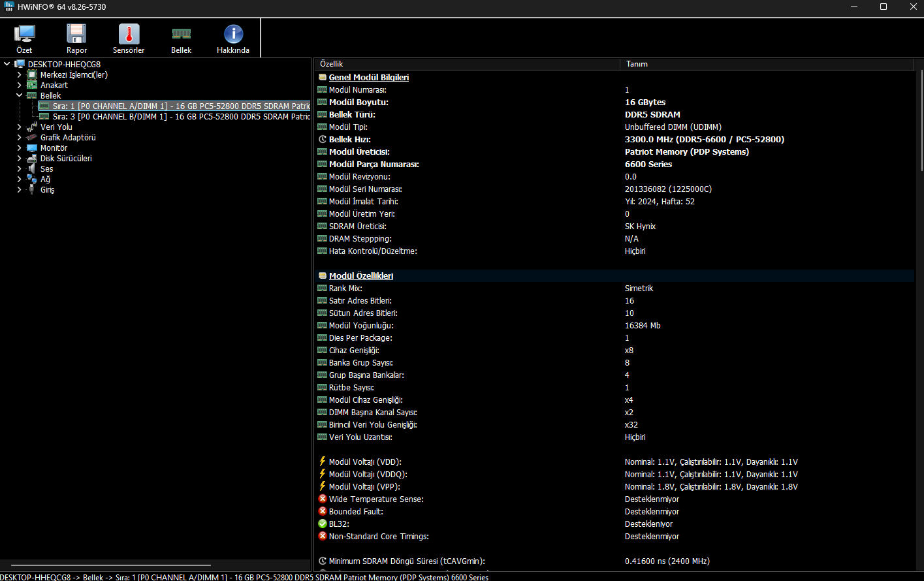
Task: Select the Bounded Fault row label
Action: point(356,511)
